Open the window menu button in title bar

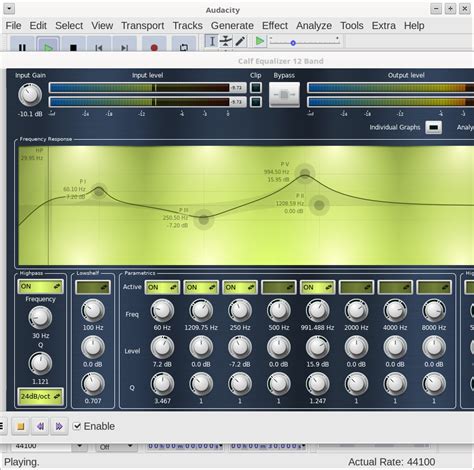[9, 9]
